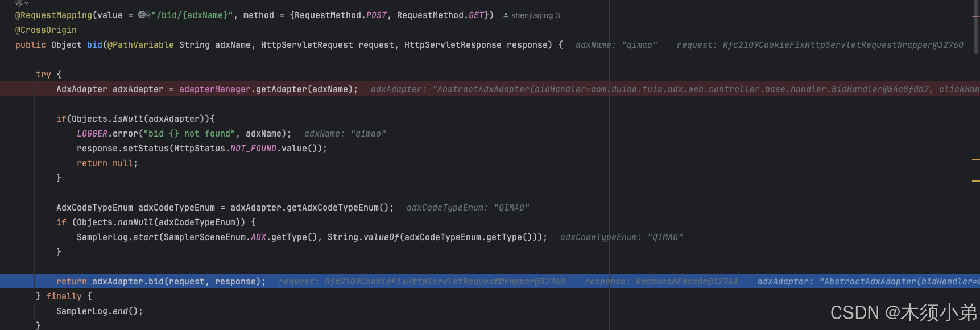This screenshot has height=330, width=980.
Task: Click Objects.isNull check
Action: coord(107,119)
